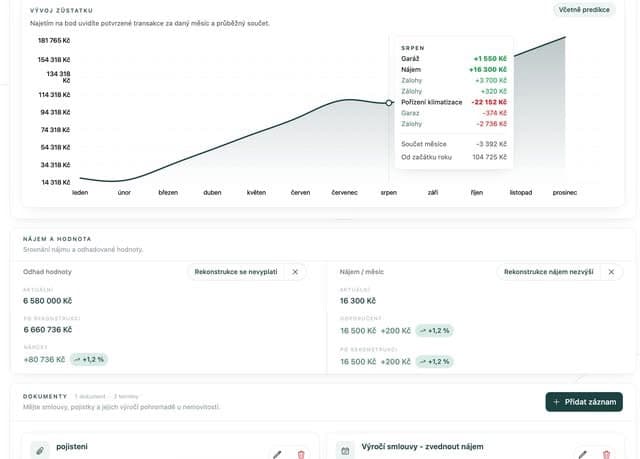Click the '6 580 000 Kč' current value
Image resolution: width=640 pixels, height=459 pixels.
point(47,301)
